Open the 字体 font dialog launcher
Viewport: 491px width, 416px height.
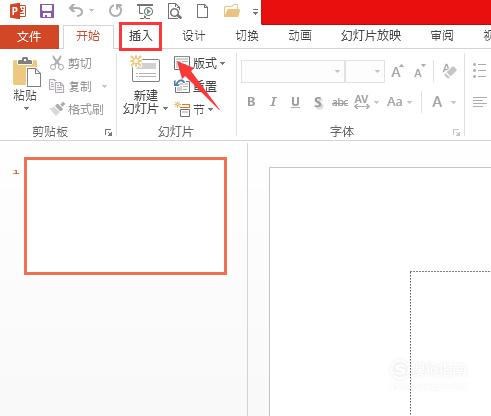click(x=456, y=133)
